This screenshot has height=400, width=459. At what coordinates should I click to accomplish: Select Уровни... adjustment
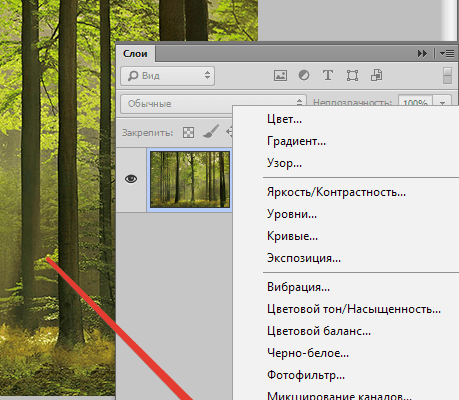(292, 214)
